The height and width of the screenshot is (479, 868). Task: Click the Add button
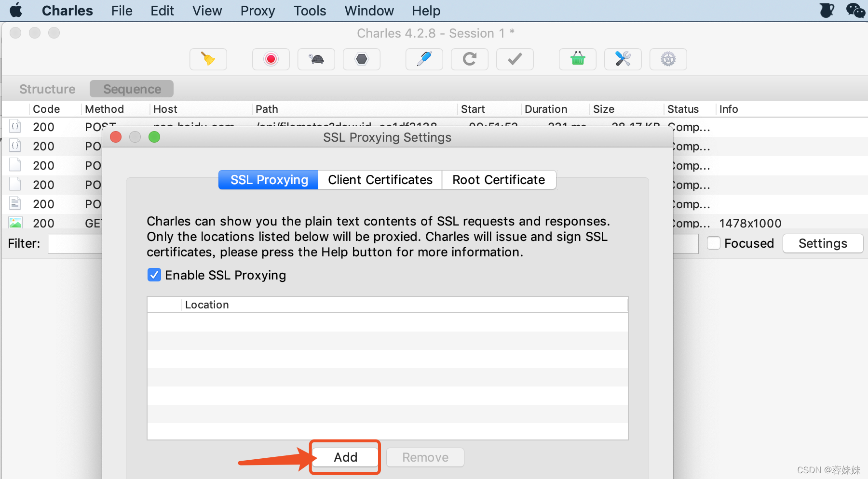pos(345,457)
